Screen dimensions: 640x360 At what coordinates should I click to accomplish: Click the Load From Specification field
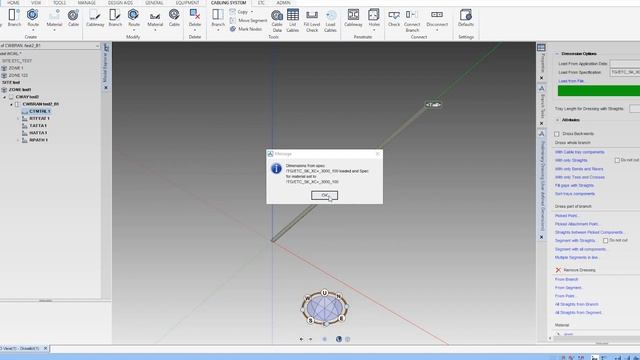point(625,72)
